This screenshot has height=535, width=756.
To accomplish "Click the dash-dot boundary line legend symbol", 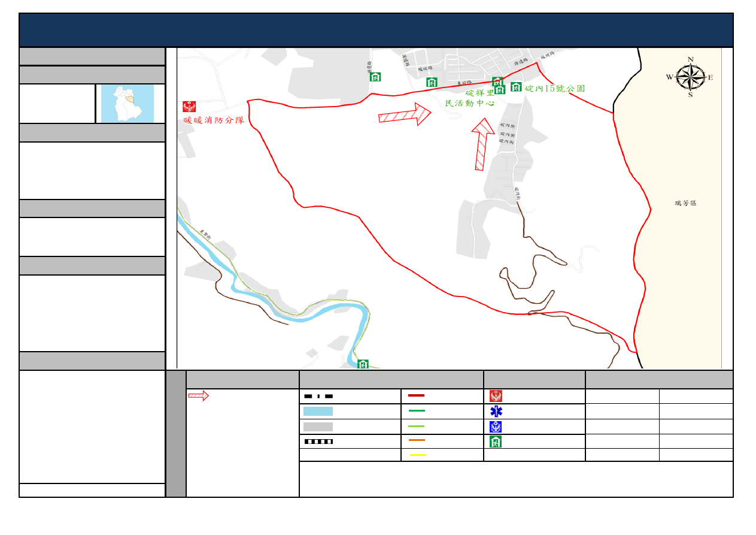I will [x=318, y=396].
